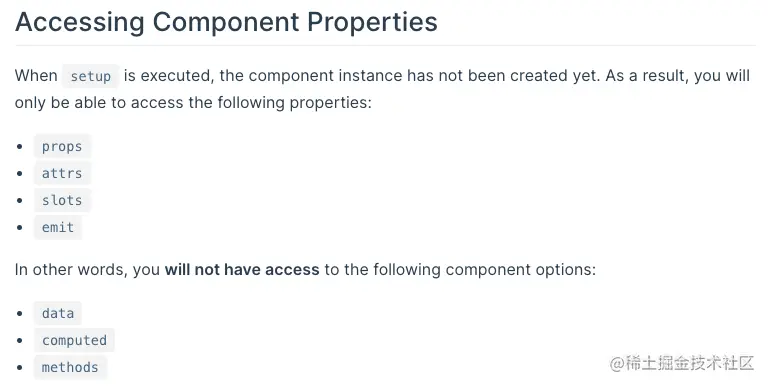Click the word 'When' in first paragraph
The width and height of the screenshot is (768, 386).
coord(36,76)
